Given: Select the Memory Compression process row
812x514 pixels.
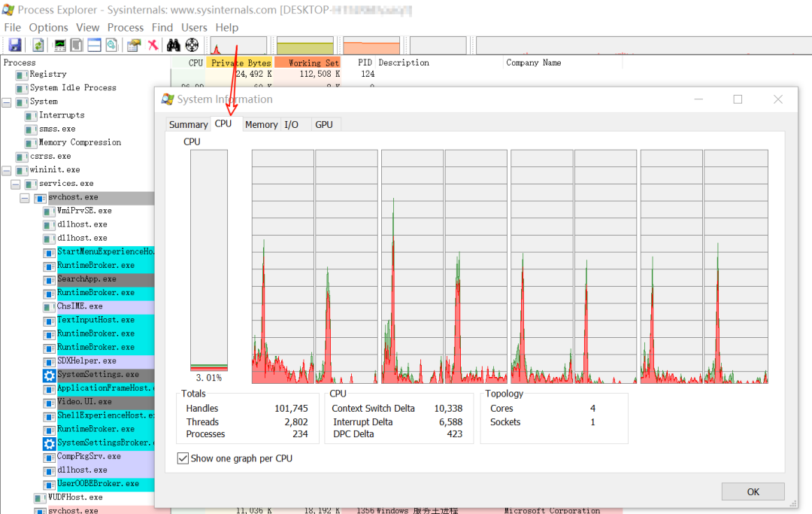Looking at the screenshot, I should coord(80,142).
